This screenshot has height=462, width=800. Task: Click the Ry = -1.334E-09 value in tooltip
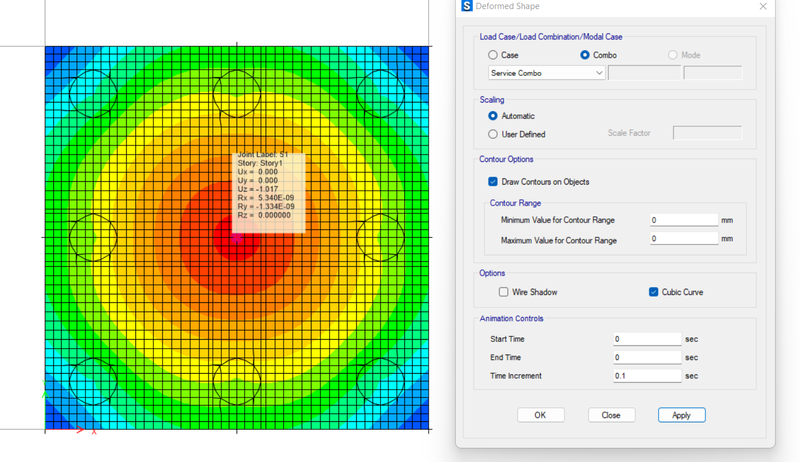266,207
